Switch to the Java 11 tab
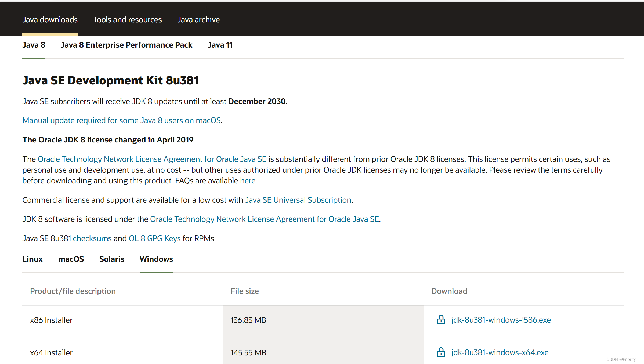 coord(220,45)
